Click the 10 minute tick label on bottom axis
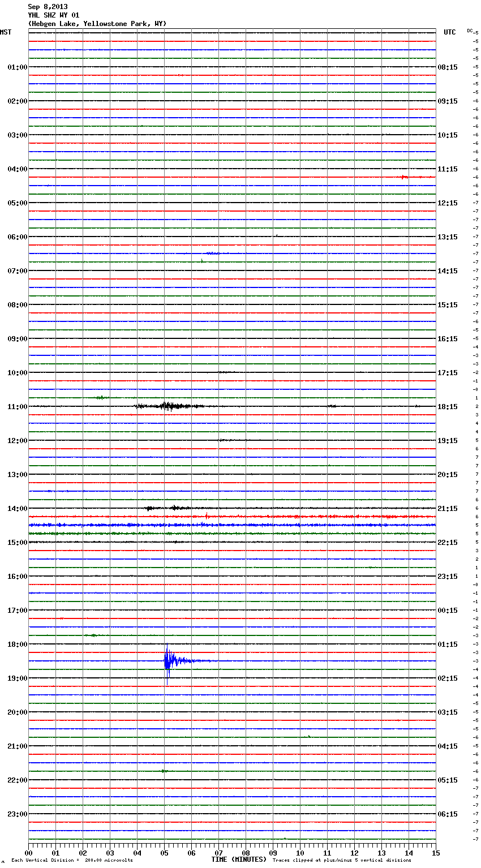 [x=300, y=853]
